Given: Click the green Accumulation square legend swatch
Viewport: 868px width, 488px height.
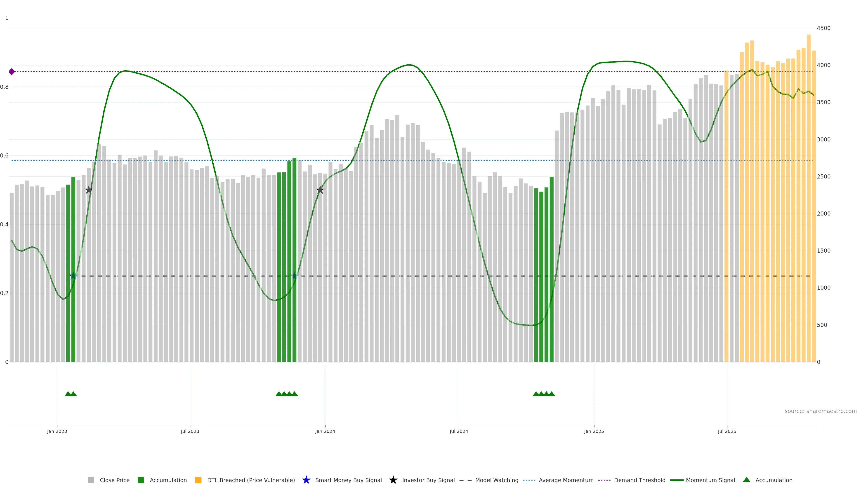Looking at the screenshot, I should (141, 480).
